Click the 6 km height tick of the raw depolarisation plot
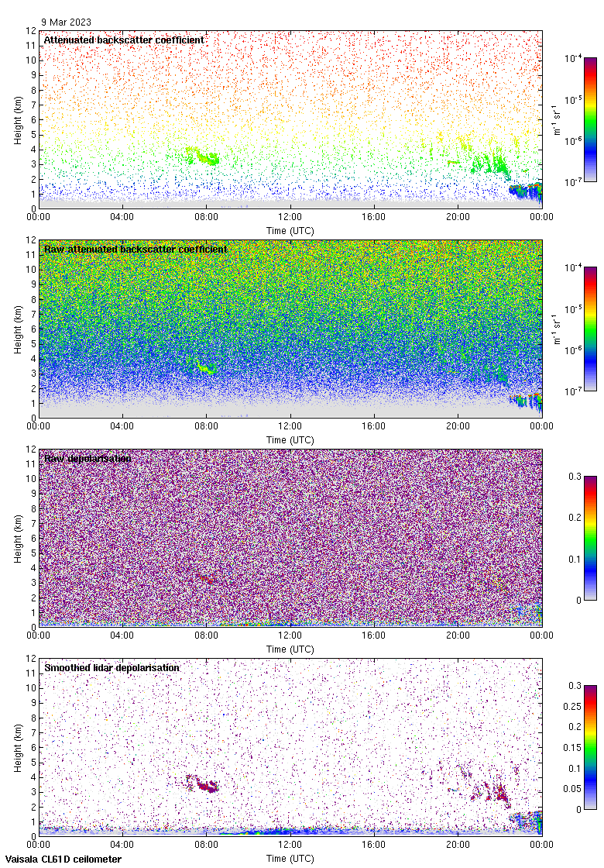 33,538
